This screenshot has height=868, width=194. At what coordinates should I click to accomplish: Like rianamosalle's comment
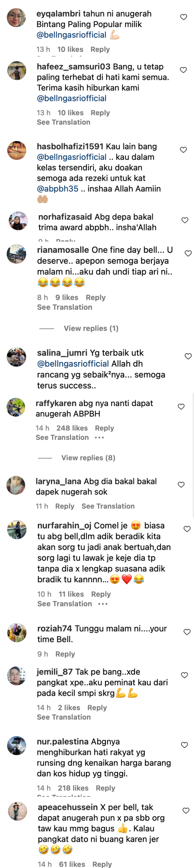click(x=188, y=254)
